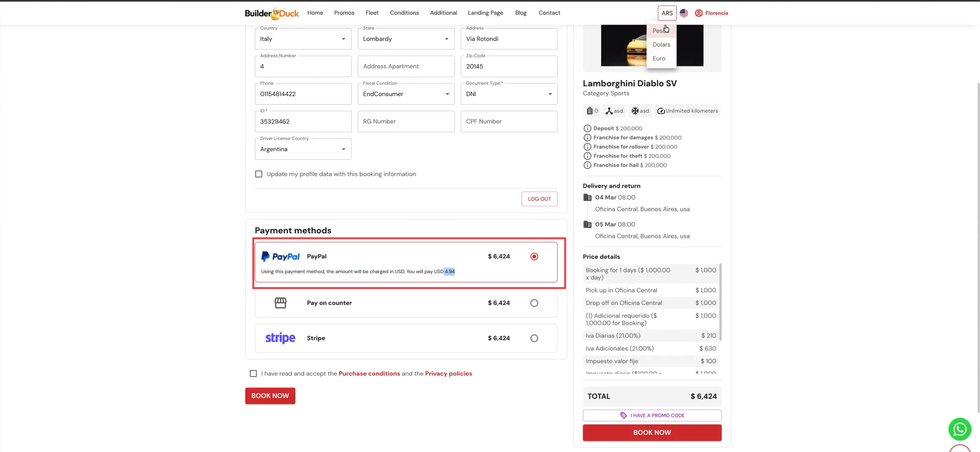Click the WhatsApp chat icon
Viewport: 980px width, 452px height.
(x=960, y=429)
